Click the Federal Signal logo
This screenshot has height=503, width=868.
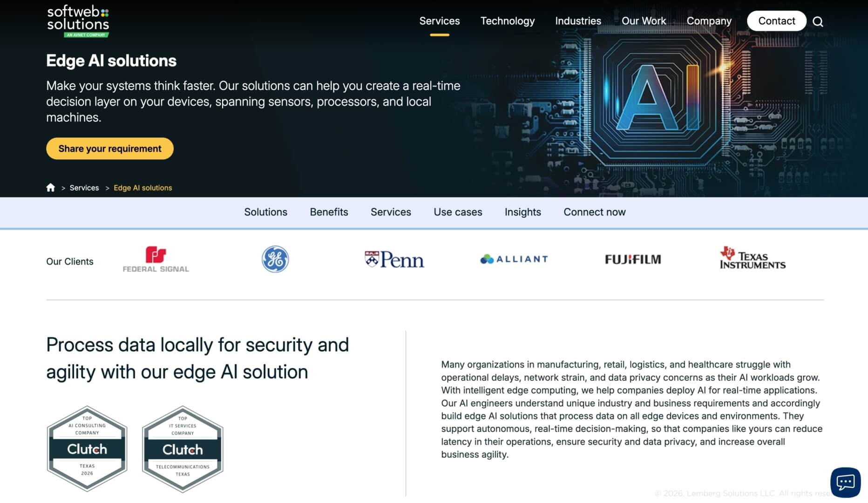coord(156,259)
